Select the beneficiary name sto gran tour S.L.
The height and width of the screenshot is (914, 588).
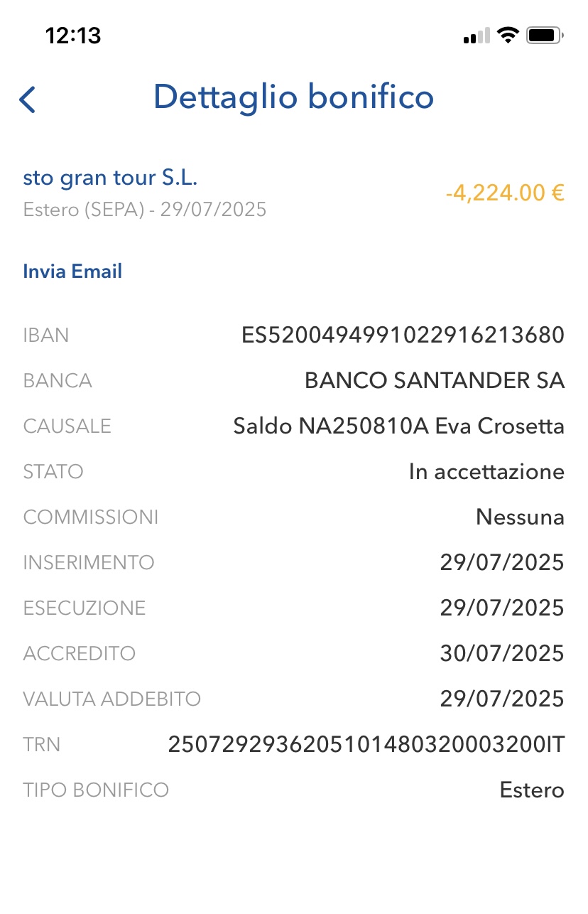pyautogui.click(x=110, y=178)
